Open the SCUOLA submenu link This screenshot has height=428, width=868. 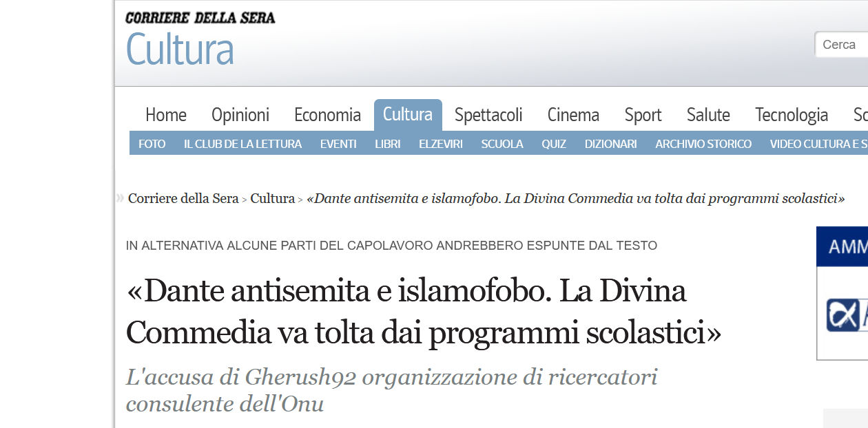502,144
